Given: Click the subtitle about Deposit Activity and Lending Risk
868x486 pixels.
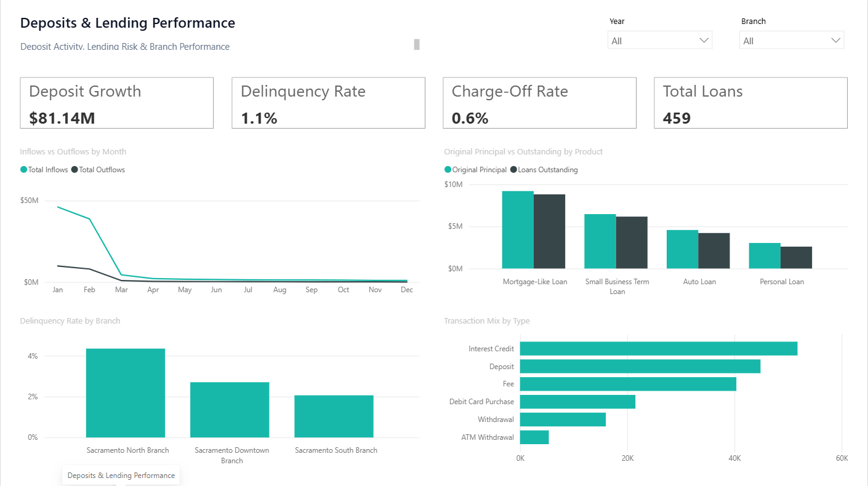Looking at the screenshot, I should click(x=125, y=47).
